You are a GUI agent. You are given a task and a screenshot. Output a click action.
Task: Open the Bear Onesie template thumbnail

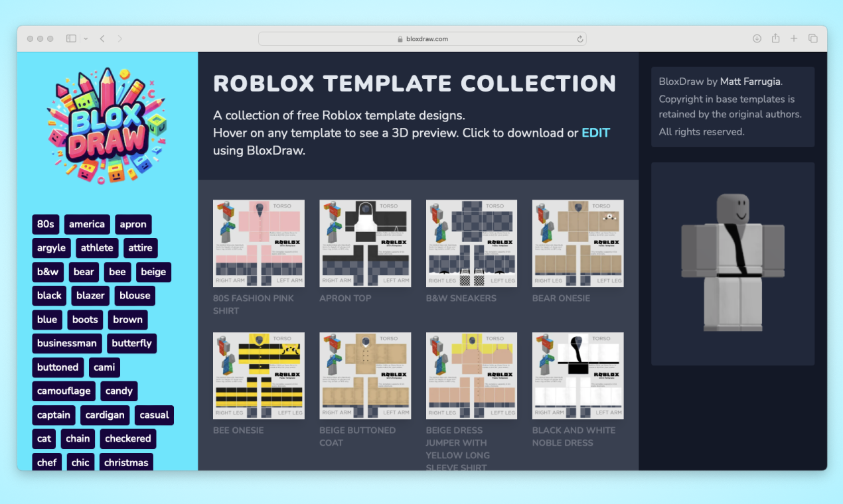578,243
